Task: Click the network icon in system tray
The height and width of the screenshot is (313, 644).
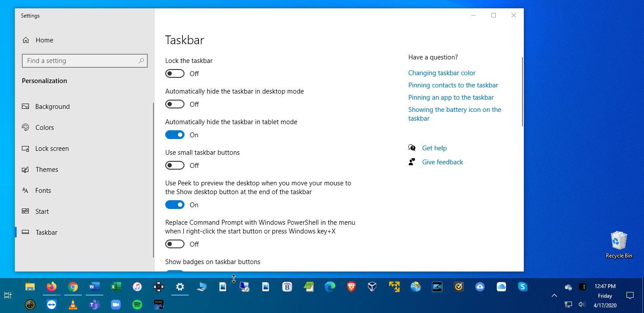Action: (568, 304)
